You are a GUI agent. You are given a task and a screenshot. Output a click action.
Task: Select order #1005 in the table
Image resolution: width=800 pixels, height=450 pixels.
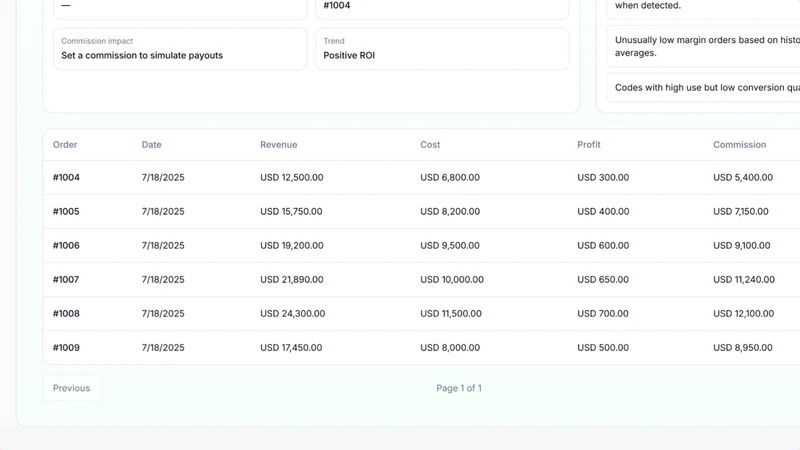(x=66, y=212)
